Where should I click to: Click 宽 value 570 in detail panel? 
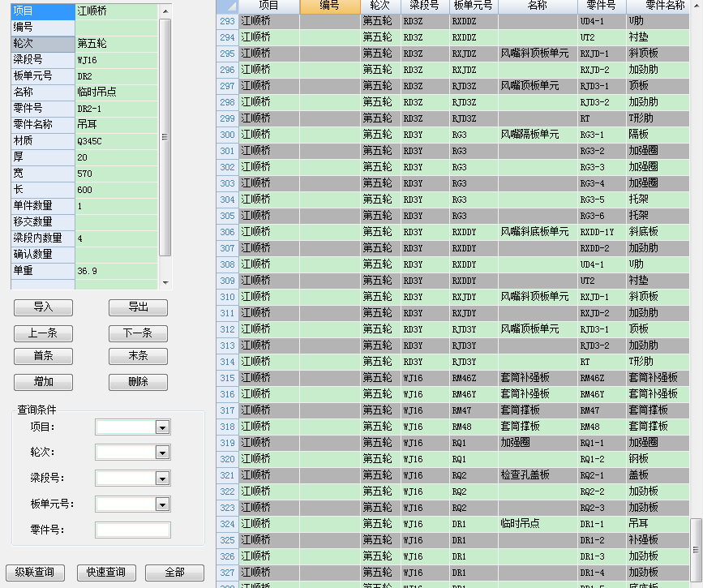pyautogui.click(x=117, y=173)
